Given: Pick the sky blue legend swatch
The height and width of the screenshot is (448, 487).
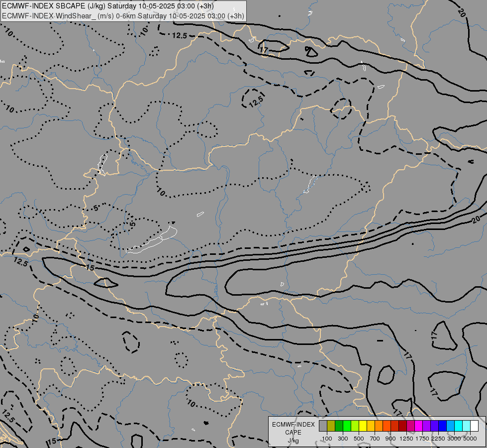Looking at the screenshot, I should coord(450,426).
